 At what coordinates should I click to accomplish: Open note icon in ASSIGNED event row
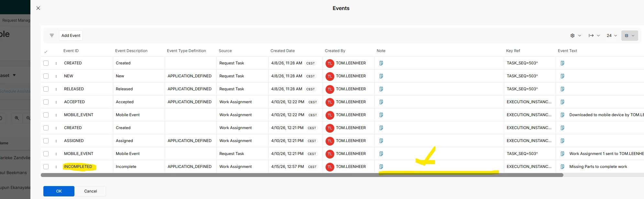pyautogui.click(x=381, y=141)
